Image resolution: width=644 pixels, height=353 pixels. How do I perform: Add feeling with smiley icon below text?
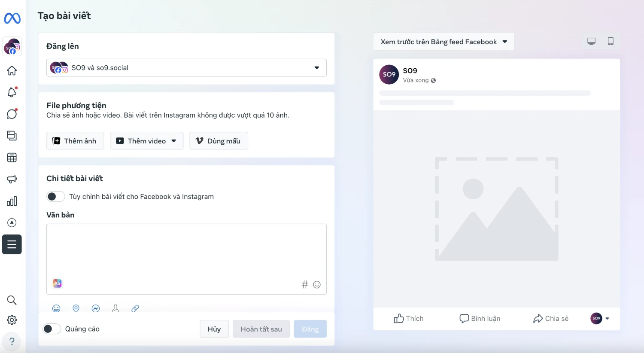[x=56, y=308]
